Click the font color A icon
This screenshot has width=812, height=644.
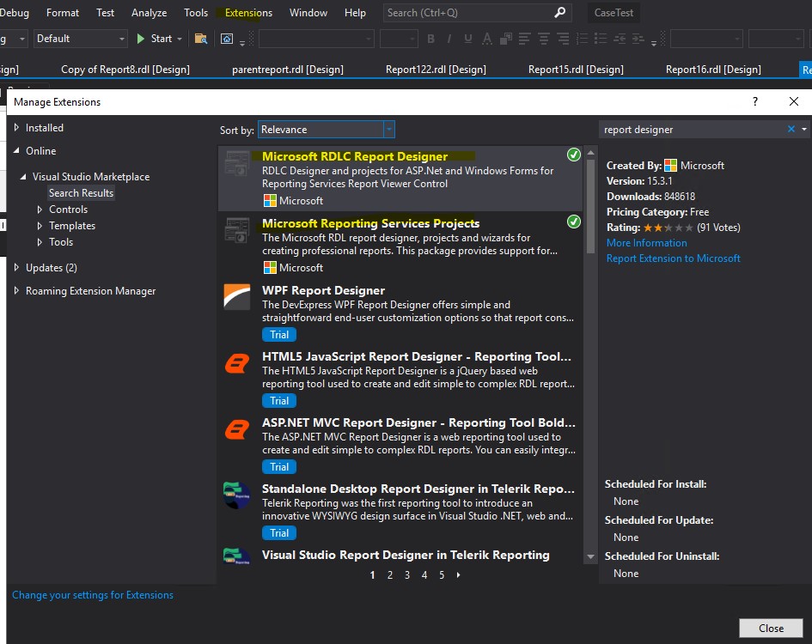click(x=487, y=39)
